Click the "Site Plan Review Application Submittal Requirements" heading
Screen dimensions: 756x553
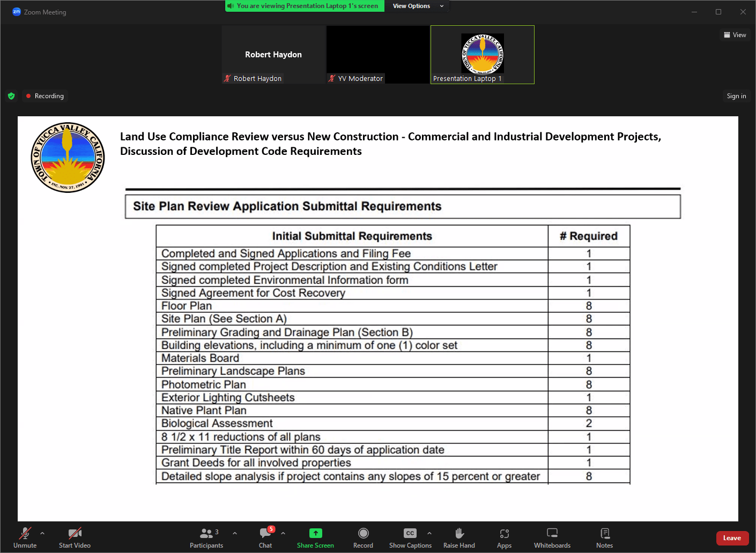coord(287,206)
